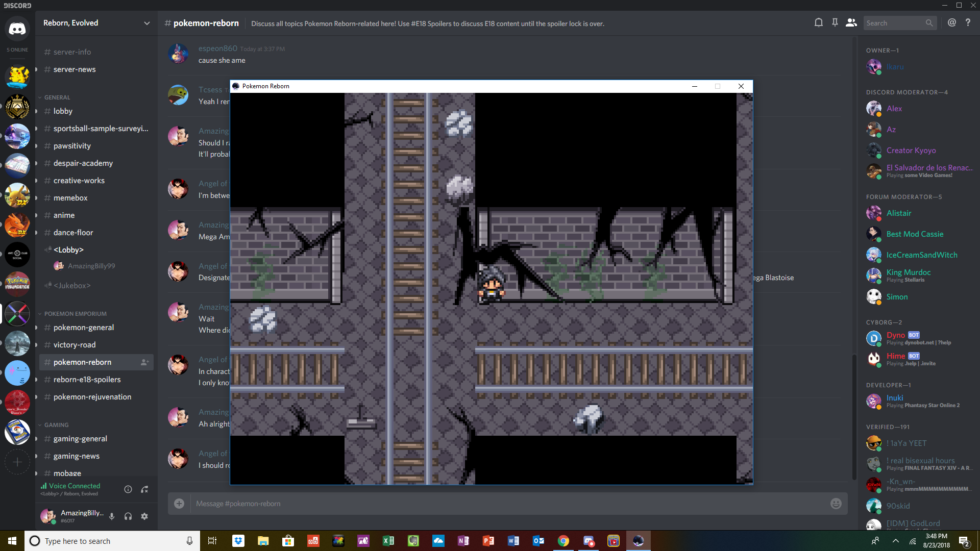The image size is (980, 551).
Task: Open mentions via @ icon
Action: pyautogui.click(x=952, y=23)
